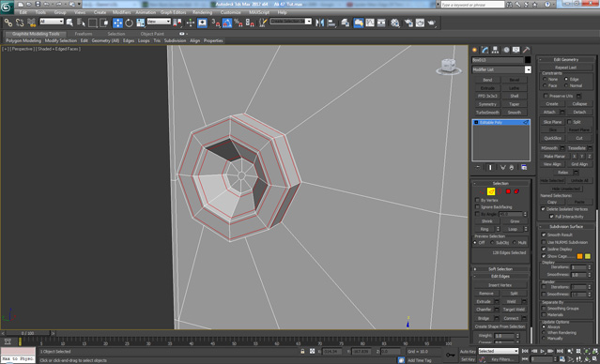Click the yellow Show Cage color swatch
This screenshot has height=364, width=600.
point(588,256)
